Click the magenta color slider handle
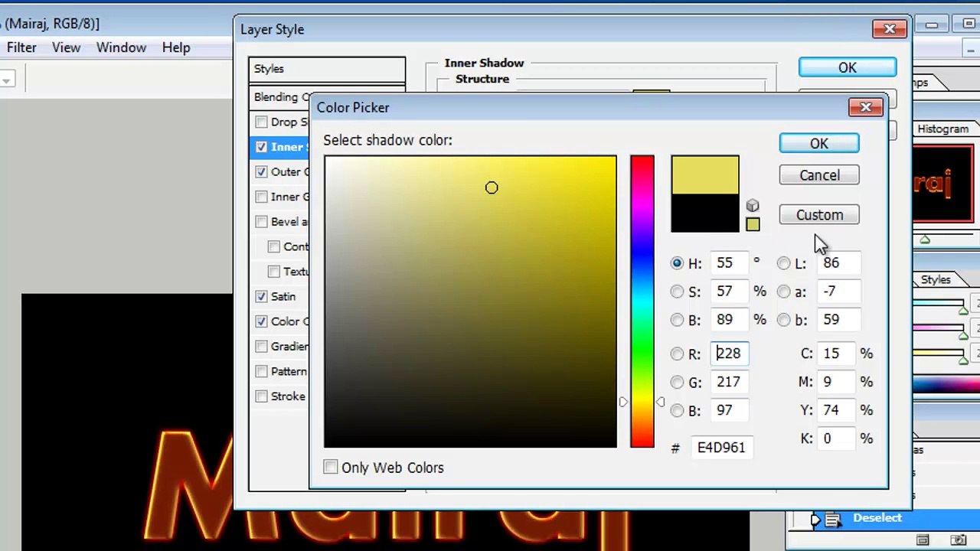This screenshot has height=551, width=980. point(963,334)
